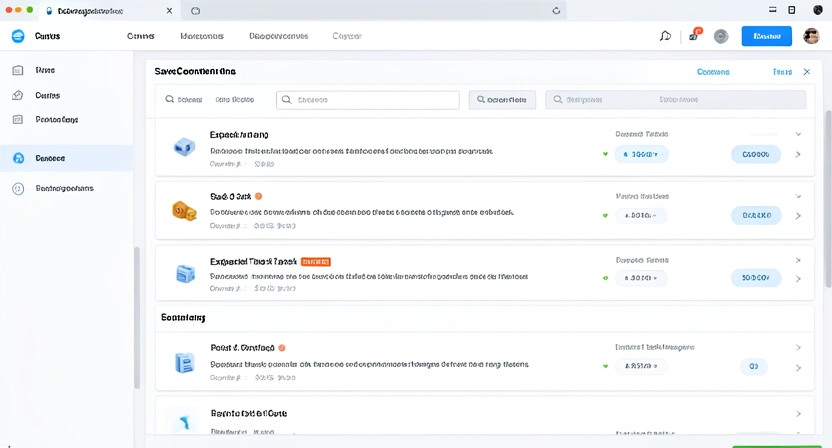Select the third top navigation tab

[279, 36]
